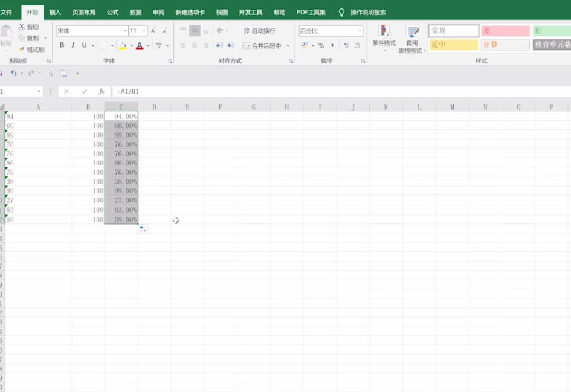Open the Review (审阅) tab
This screenshot has height=392, width=571.
click(x=158, y=12)
